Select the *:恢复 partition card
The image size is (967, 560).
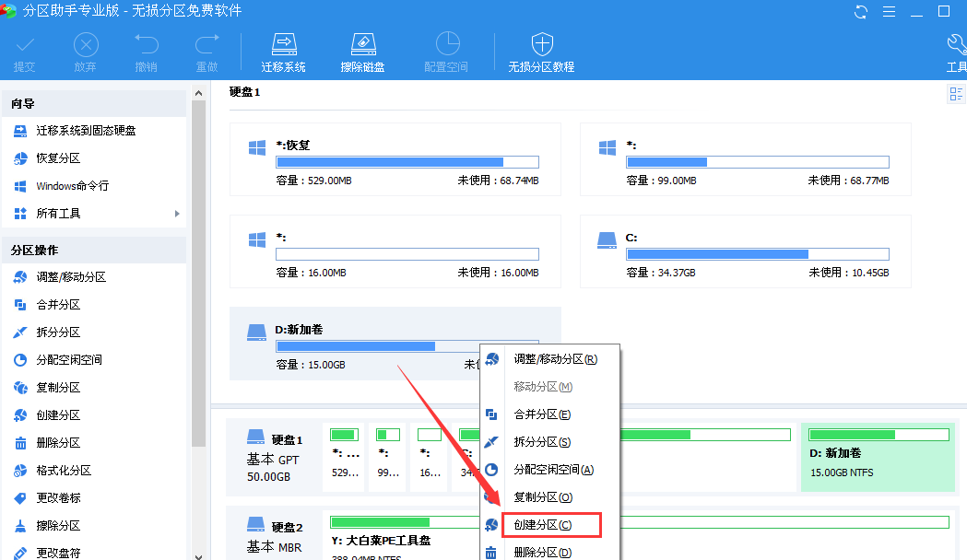(x=395, y=159)
